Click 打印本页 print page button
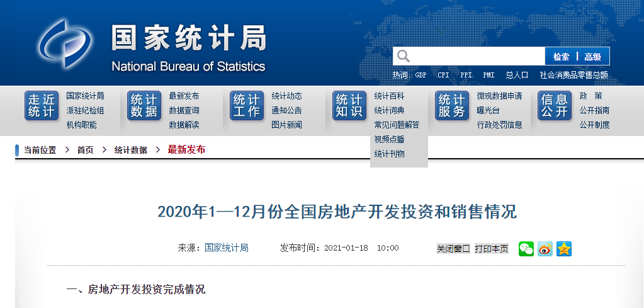This screenshot has width=644, height=308. click(492, 249)
